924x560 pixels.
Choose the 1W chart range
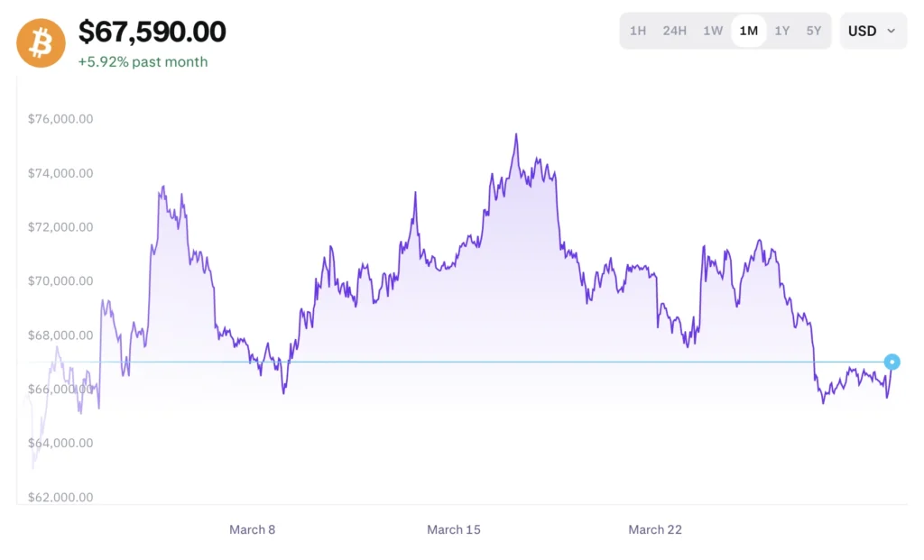[713, 31]
